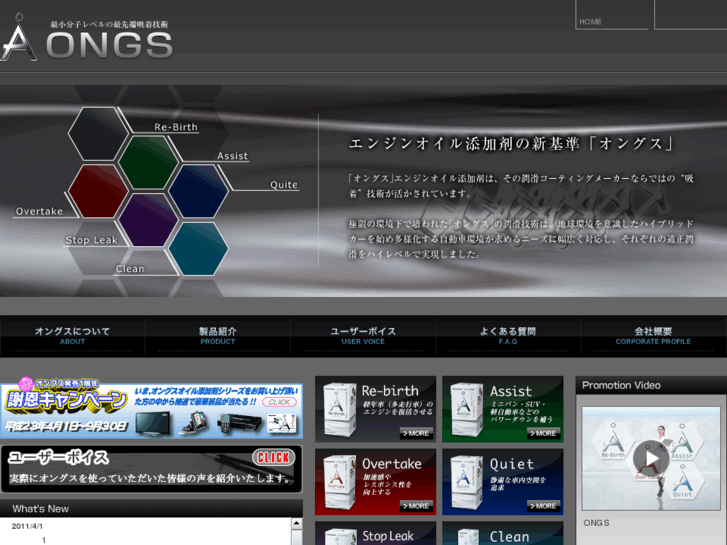The height and width of the screenshot is (545, 727).
Task: Select the green Assist hexagon
Action: point(148,162)
